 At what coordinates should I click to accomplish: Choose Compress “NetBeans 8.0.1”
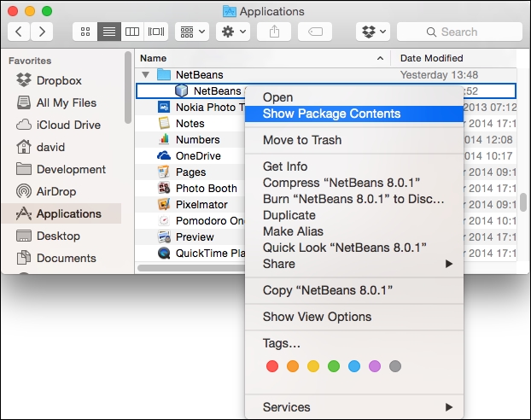click(354, 183)
